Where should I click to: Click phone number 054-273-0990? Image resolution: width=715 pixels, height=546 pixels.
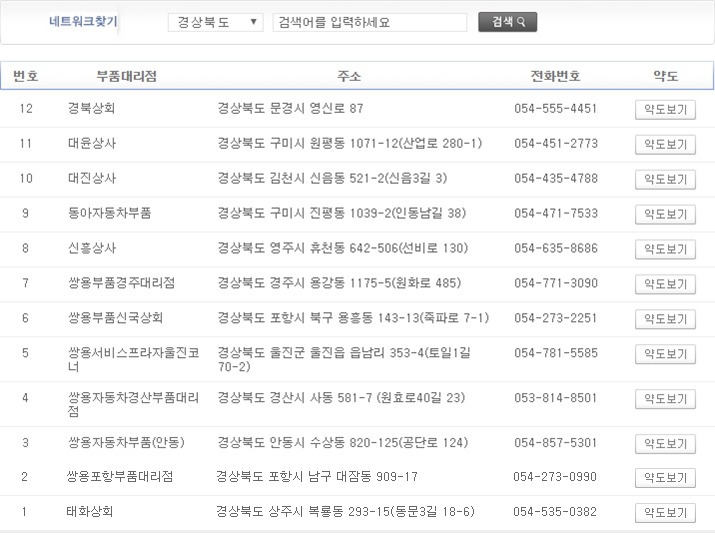tap(554, 477)
